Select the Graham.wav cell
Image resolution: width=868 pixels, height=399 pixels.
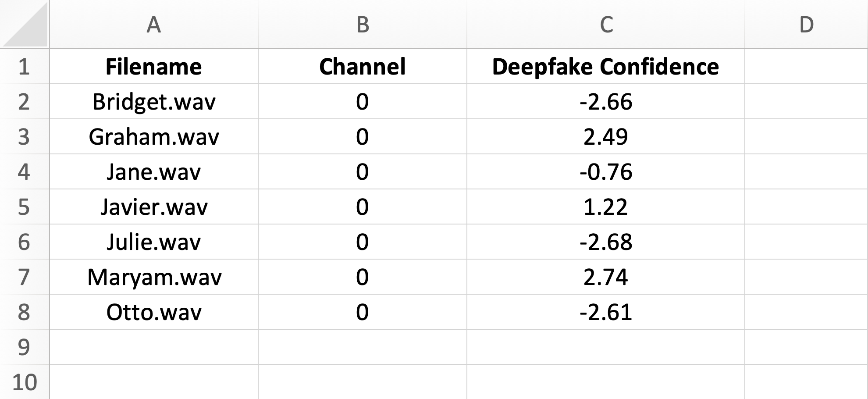pyautogui.click(x=154, y=136)
